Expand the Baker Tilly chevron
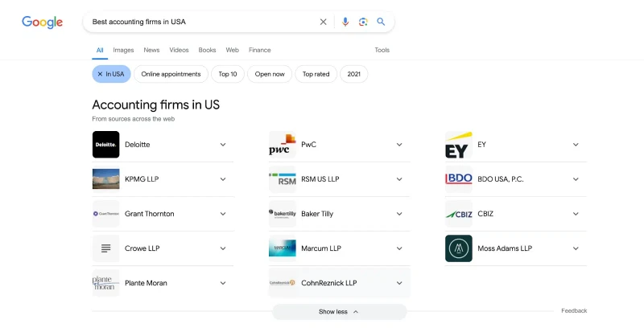The height and width of the screenshot is (328, 644). pyautogui.click(x=399, y=214)
